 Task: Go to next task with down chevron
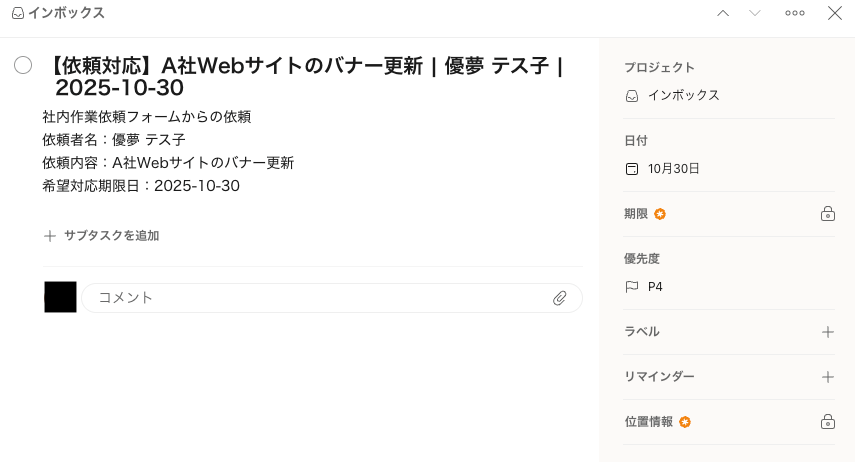pos(755,13)
